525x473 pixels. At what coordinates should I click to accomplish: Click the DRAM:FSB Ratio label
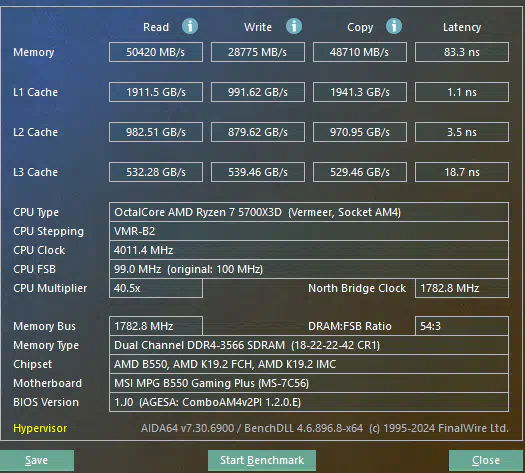point(350,326)
